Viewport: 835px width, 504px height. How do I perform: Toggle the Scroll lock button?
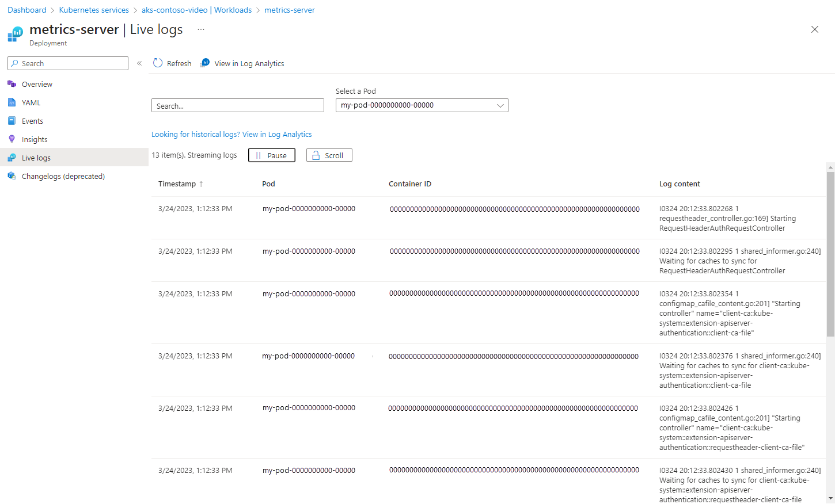tap(329, 155)
